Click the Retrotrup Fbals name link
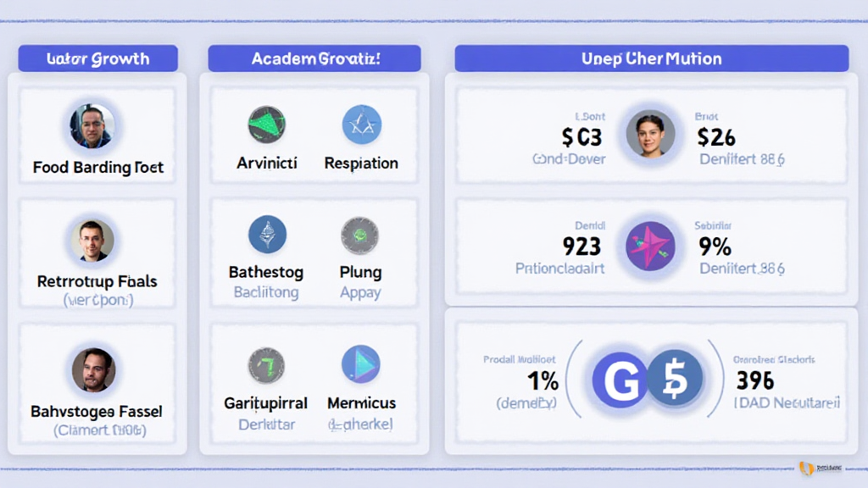Viewport: 868px width, 488px height. [x=97, y=280]
